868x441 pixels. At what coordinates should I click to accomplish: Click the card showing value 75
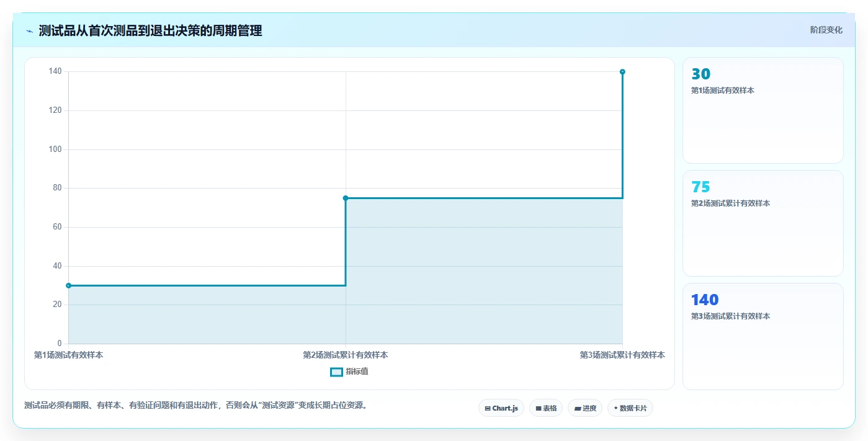(x=763, y=223)
